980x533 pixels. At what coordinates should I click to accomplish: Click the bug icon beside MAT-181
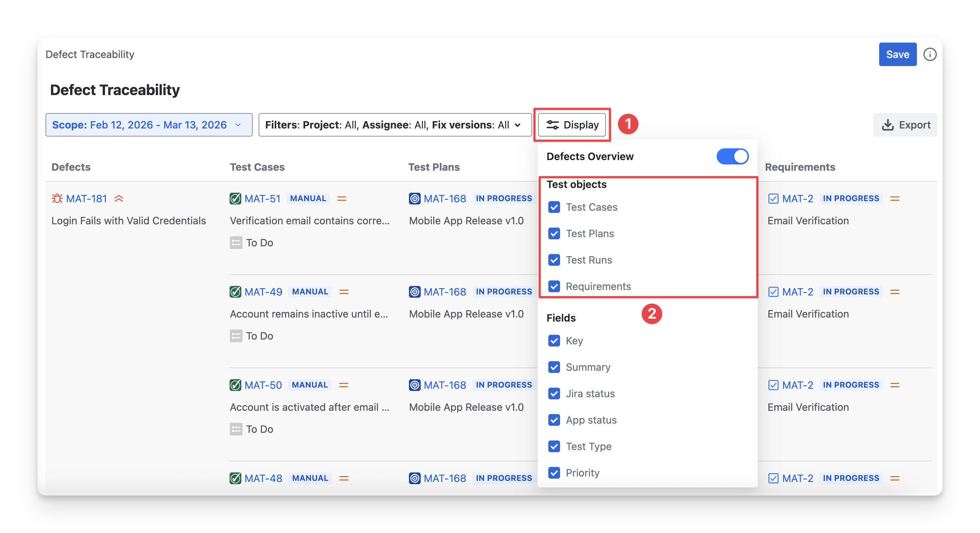click(x=57, y=198)
